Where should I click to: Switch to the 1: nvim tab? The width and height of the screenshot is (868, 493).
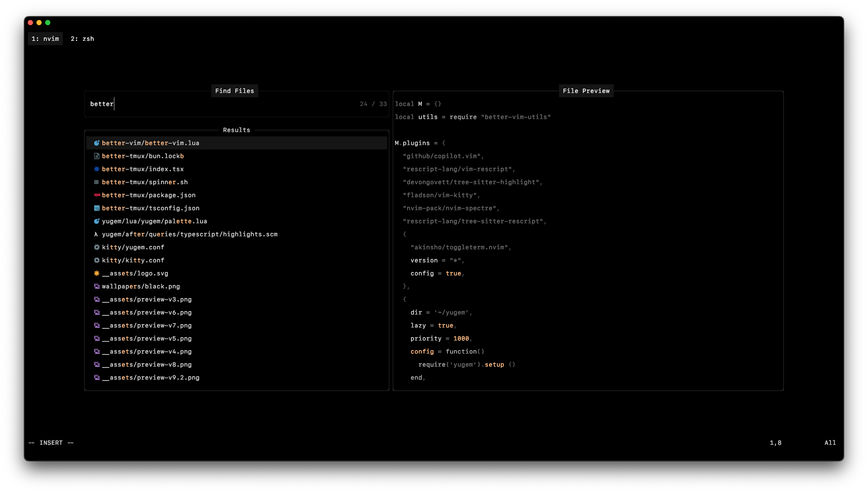pos(45,39)
